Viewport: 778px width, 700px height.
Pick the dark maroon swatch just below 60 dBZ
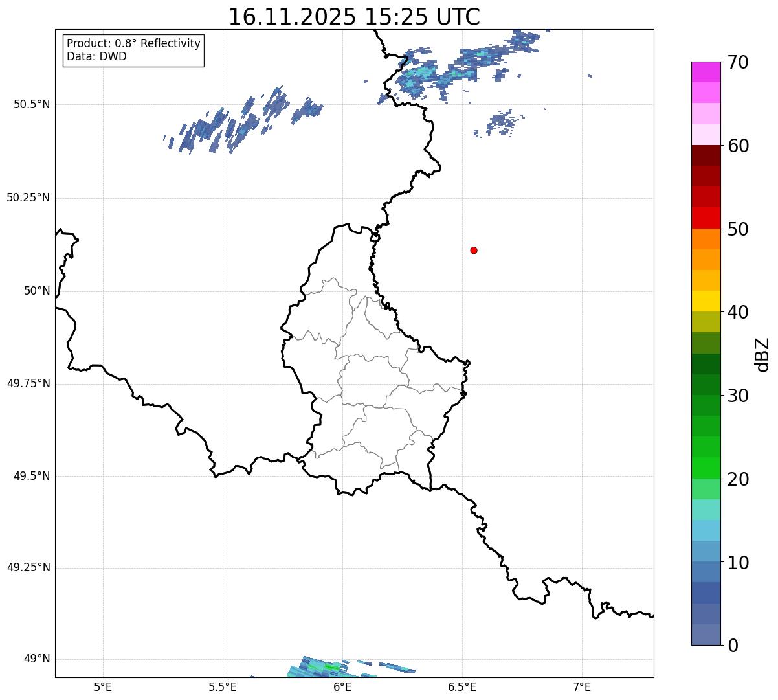[706, 155]
